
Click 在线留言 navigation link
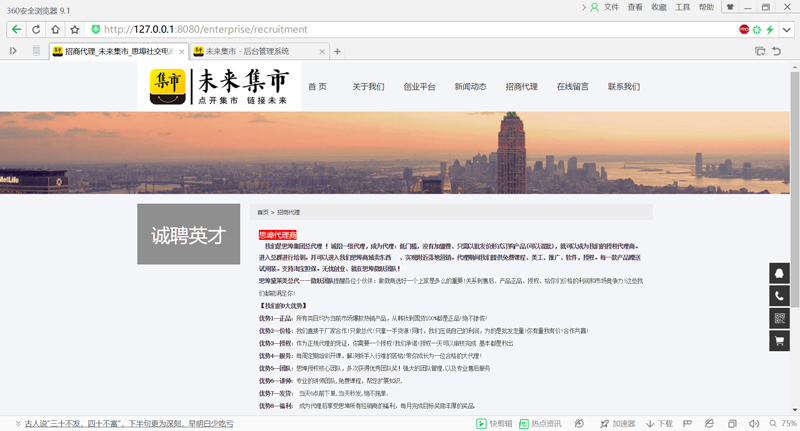[x=573, y=87]
